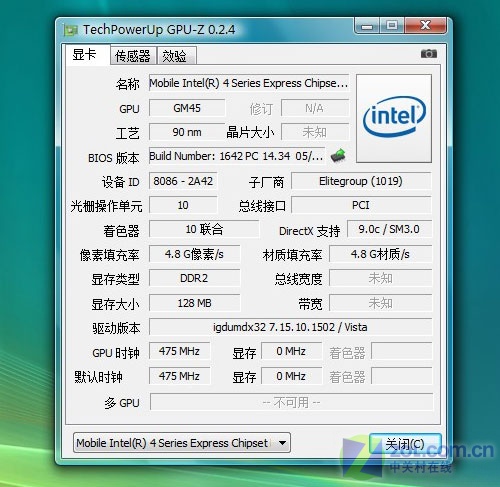Click the 晶片大小 value 未知

point(315,132)
